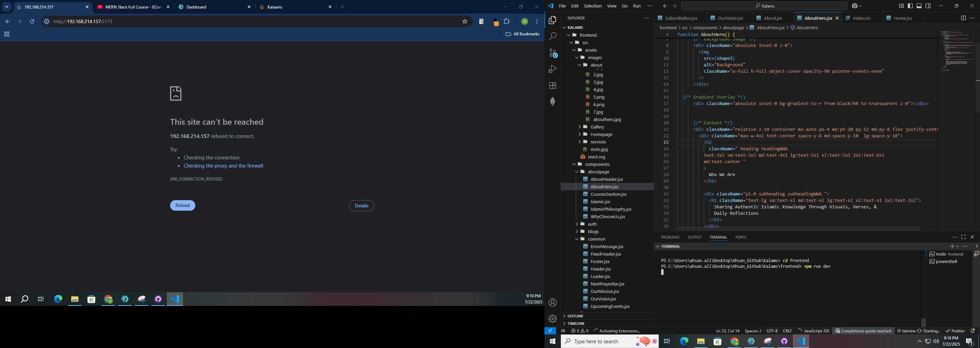Click the Customize Layout icon in VS Code
The image size is (980, 348).
coord(901,6)
